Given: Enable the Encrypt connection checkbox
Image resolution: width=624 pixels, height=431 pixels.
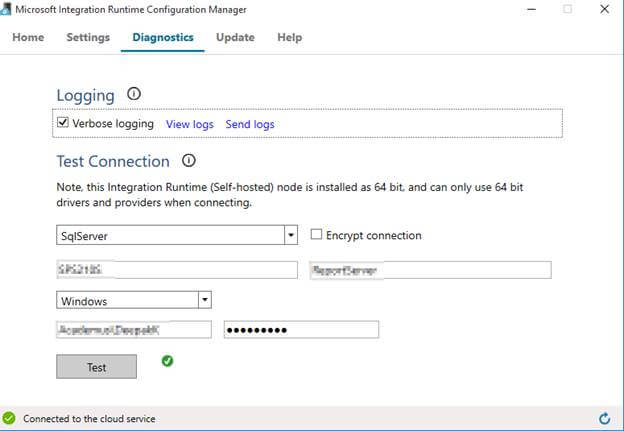Looking at the screenshot, I should tap(316, 234).
